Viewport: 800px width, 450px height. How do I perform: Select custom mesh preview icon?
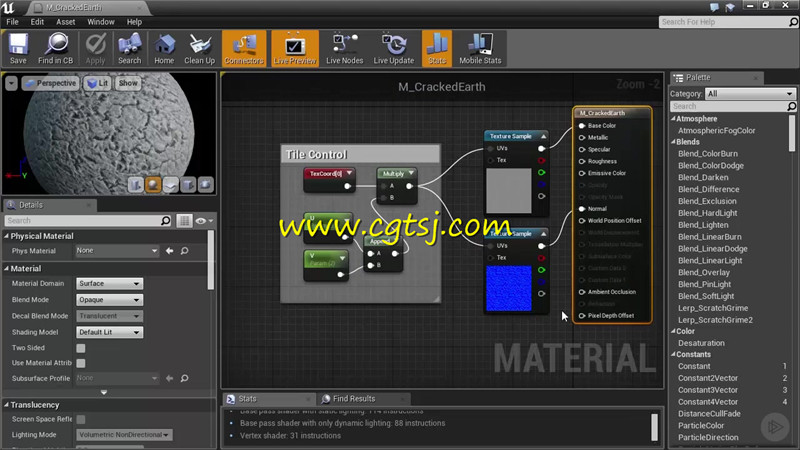point(205,185)
